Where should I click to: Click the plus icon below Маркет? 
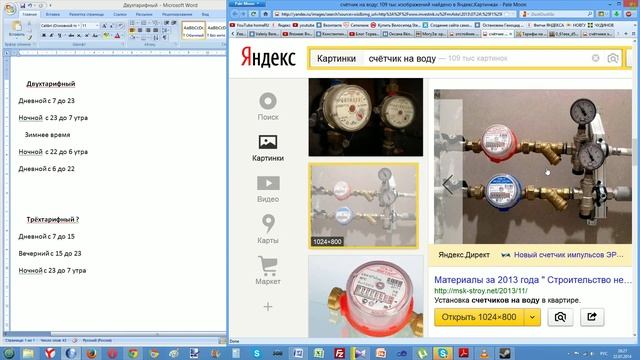268,307
